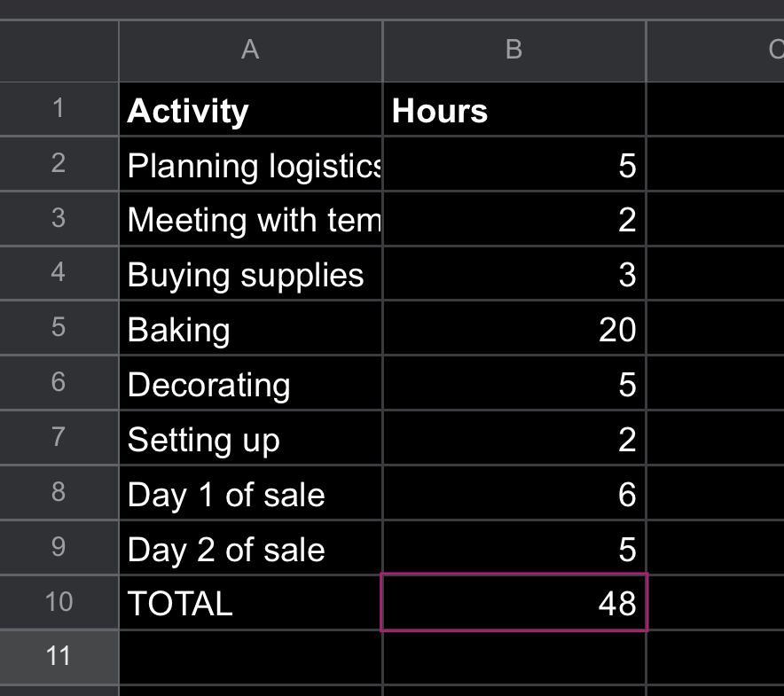Select the column A header
This screenshot has height=696, width=784.
click(x=250, y=51)
